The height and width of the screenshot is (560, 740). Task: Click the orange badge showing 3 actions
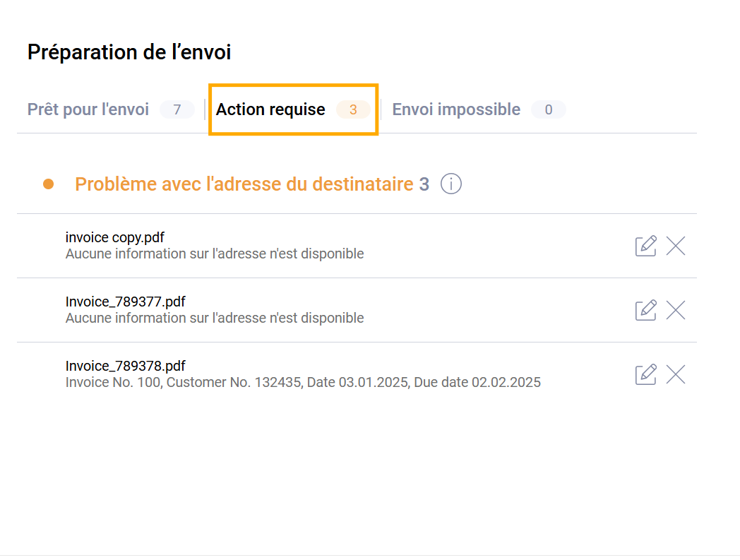[x=353, y=109]
